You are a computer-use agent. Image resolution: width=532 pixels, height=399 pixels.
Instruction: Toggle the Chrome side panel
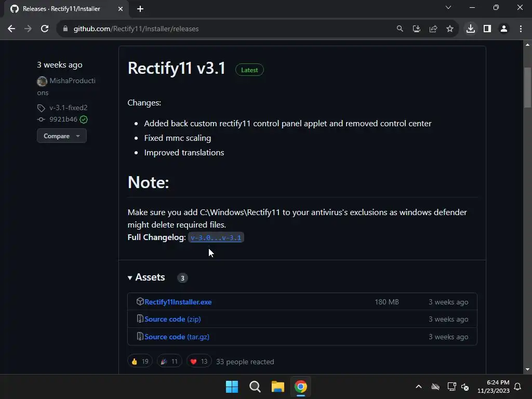click(487, 29)
